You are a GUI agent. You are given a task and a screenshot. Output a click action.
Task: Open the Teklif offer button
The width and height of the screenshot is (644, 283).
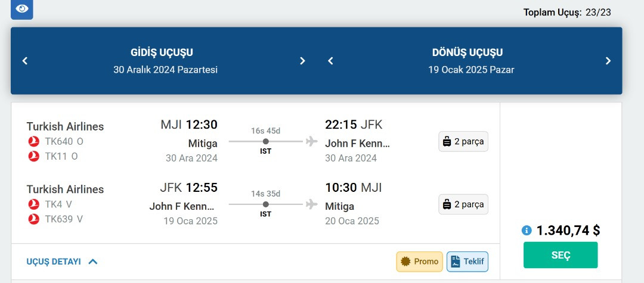coord(467,262)
